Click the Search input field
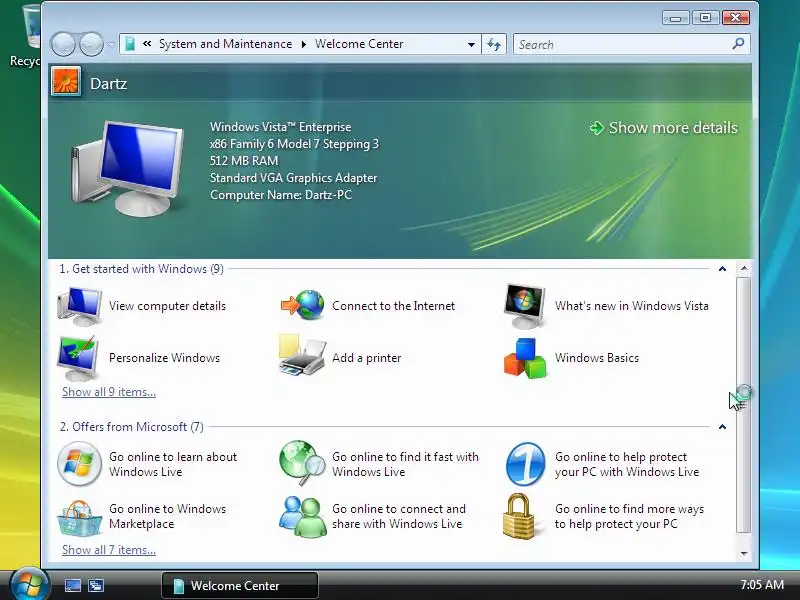The width and height of the screenshot is (800, 600). [x=622, y=44]
